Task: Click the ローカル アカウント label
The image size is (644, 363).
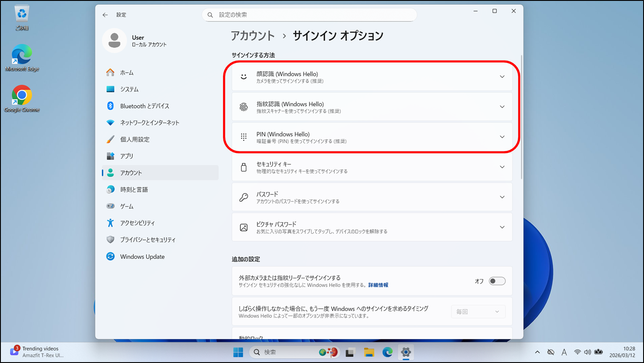Action: [x=149, y=45]
